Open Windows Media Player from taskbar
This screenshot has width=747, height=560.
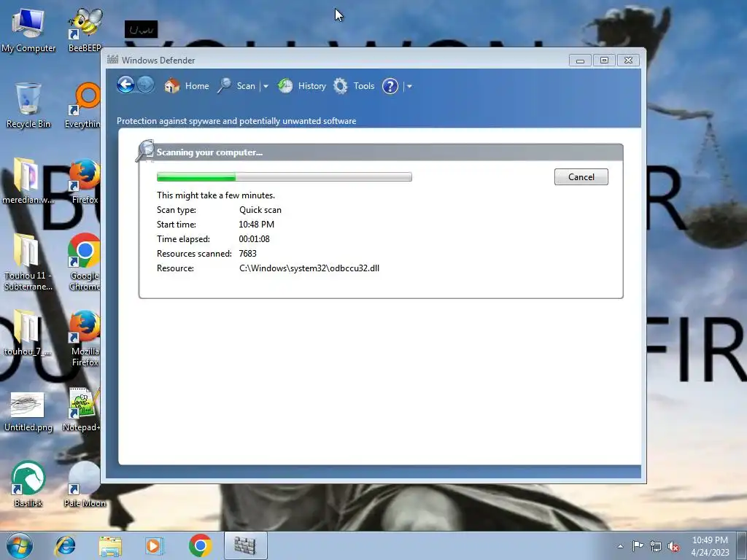[x=155, y=545]
